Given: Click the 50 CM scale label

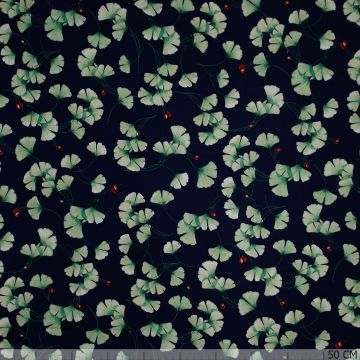Looking at the screenshot, I should point(343,354).
